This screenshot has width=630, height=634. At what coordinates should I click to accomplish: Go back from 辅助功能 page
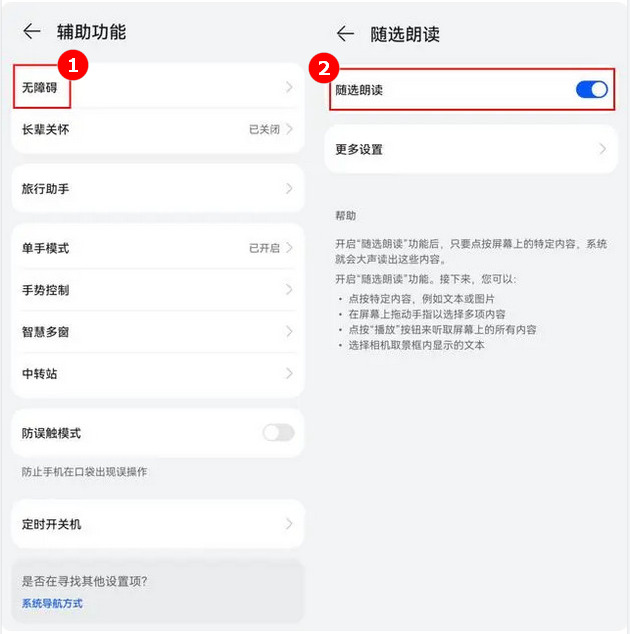point(32,32)
